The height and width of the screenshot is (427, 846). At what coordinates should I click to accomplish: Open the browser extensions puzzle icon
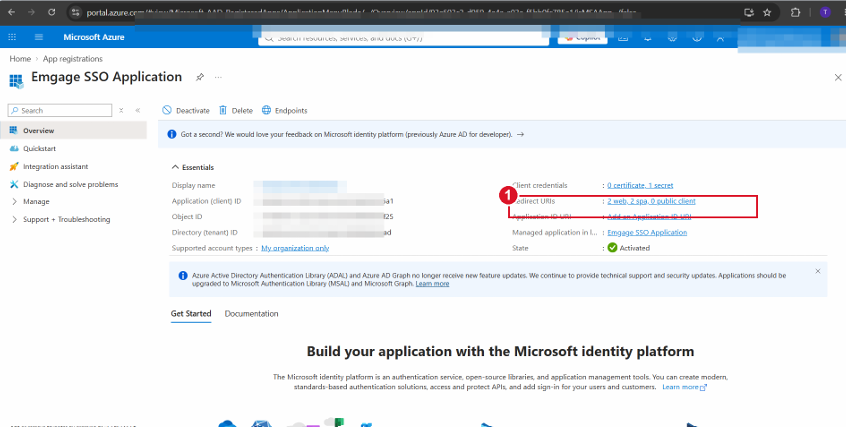pos(795,12)
